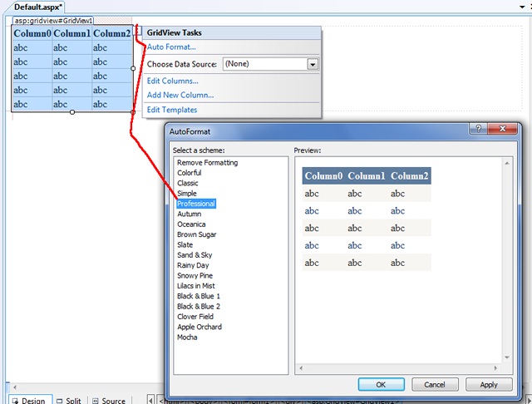Expand the Choose Data Source dropdown
The image size is (532, 404).
[313, 64]
